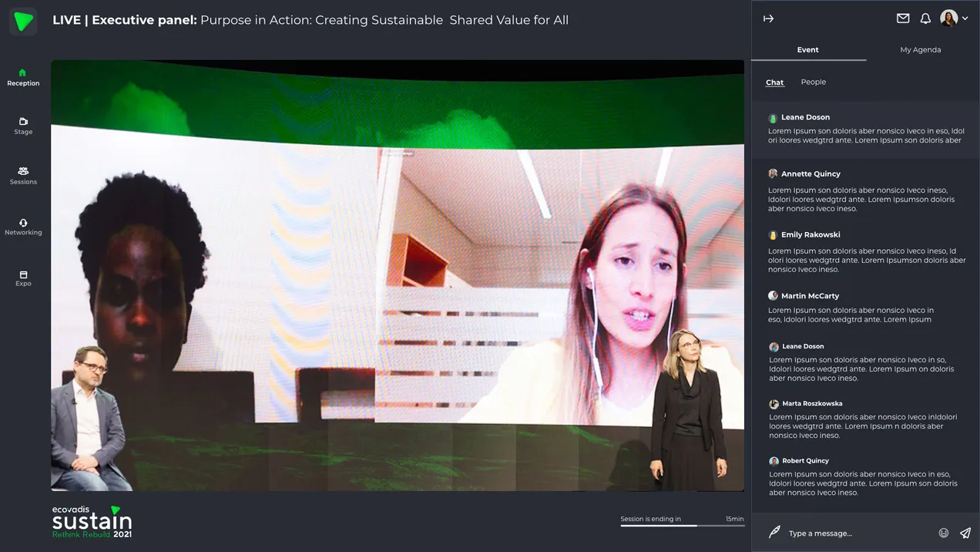Open Reception from the sidebar
The width and height of the screenshot is (980, 552).
23,77
